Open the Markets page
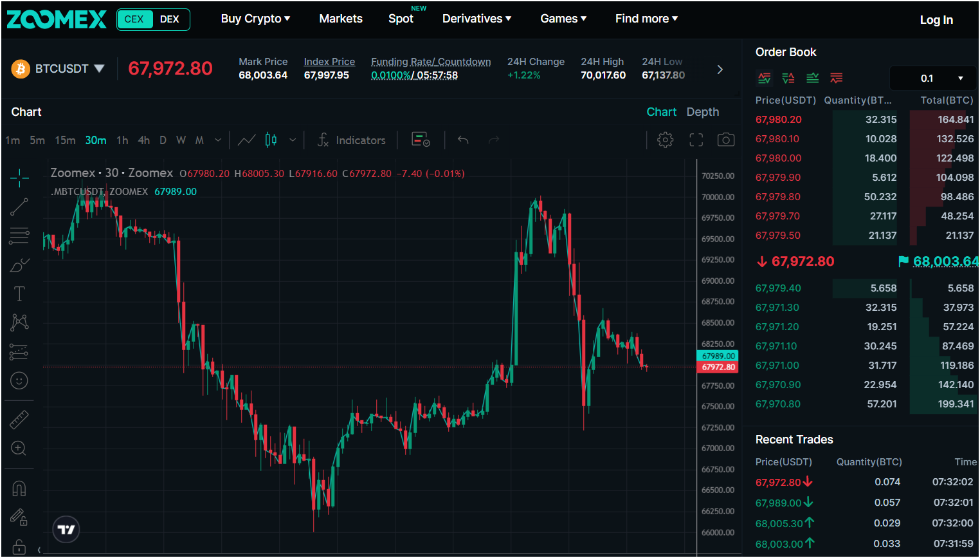This screenshot has width=980, height=558. [341, 19]
